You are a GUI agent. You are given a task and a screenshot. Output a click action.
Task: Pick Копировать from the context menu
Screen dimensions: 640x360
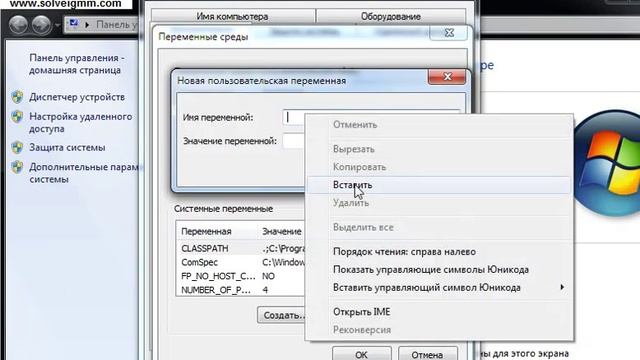tap(438, 167)
